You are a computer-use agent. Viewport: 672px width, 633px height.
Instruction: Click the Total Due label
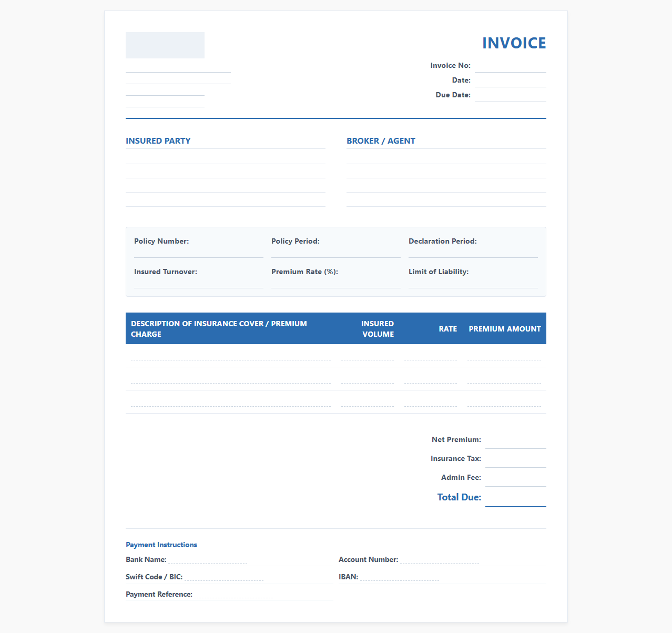(x=459, y=497)
